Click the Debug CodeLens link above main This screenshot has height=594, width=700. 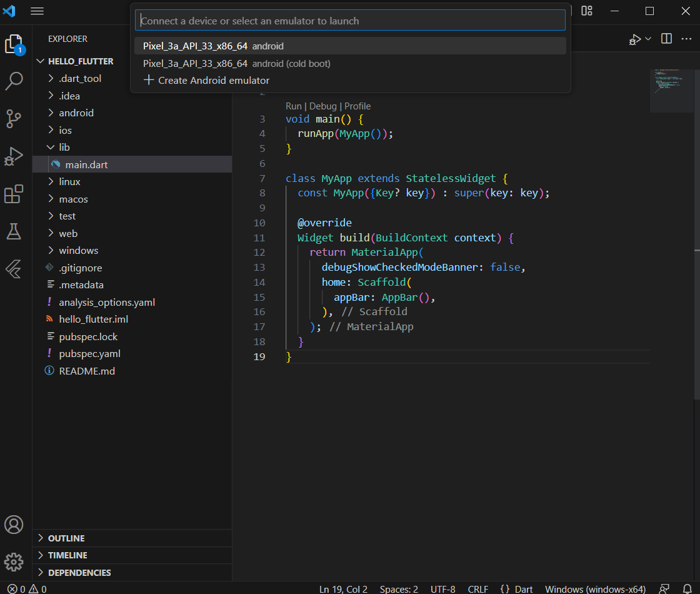point(322,106)
